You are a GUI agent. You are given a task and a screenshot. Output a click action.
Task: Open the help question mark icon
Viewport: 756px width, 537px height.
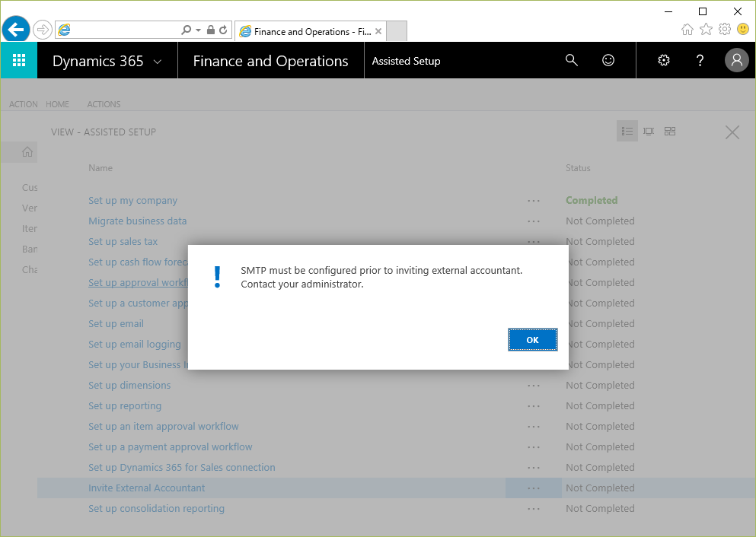[700, 60]
